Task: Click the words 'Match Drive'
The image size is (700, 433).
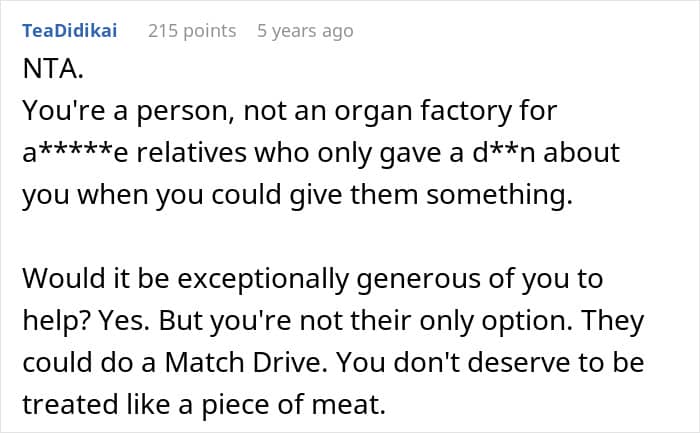Action: tap(243, 362)
